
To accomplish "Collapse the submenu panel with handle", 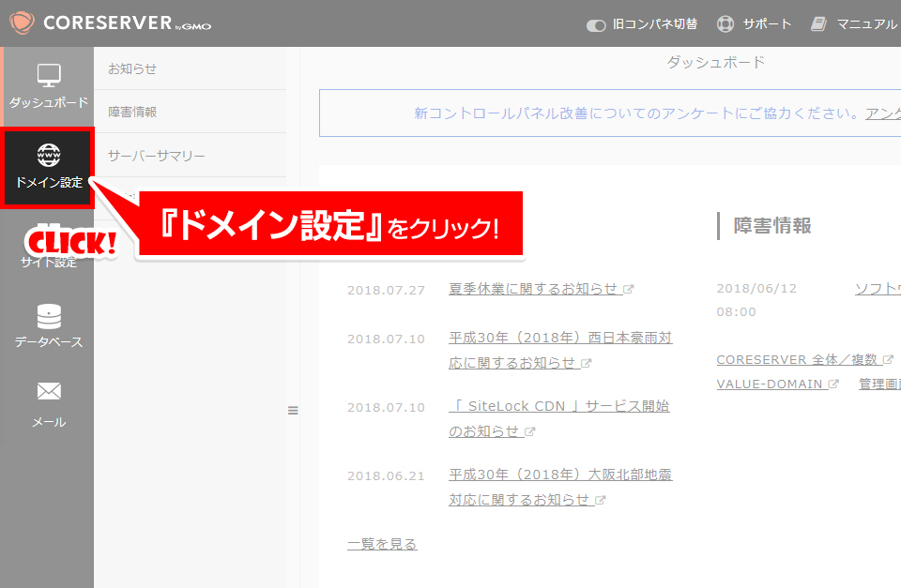I will tap(292, 410).
